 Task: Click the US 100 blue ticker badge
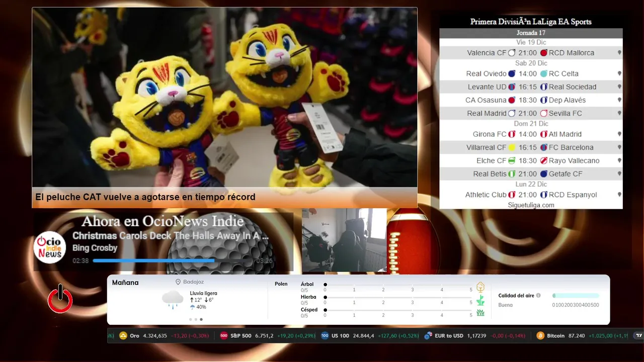(x=325, y=335)
